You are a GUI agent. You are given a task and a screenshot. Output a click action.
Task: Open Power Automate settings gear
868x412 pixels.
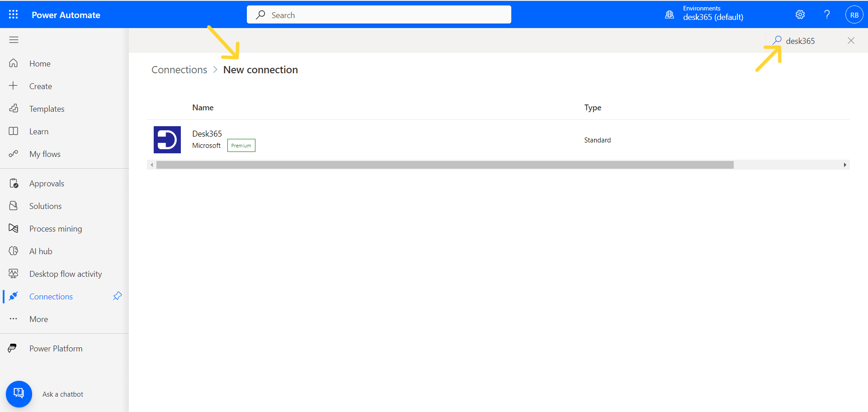[x=800, y=14]
